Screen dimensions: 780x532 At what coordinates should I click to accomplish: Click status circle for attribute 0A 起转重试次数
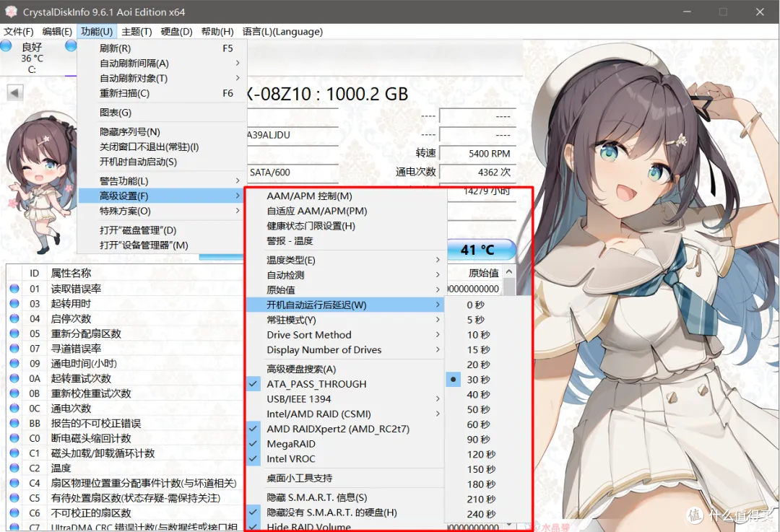coord(14,378)
